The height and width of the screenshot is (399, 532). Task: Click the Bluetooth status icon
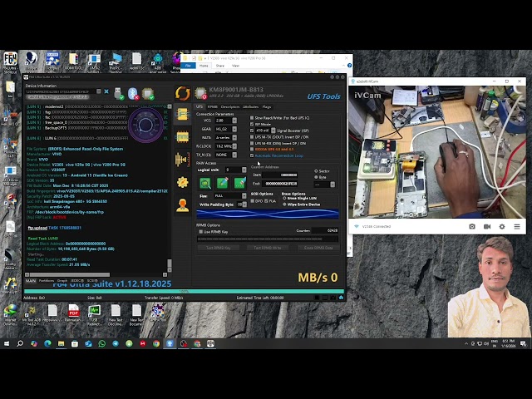coord(133,94)
